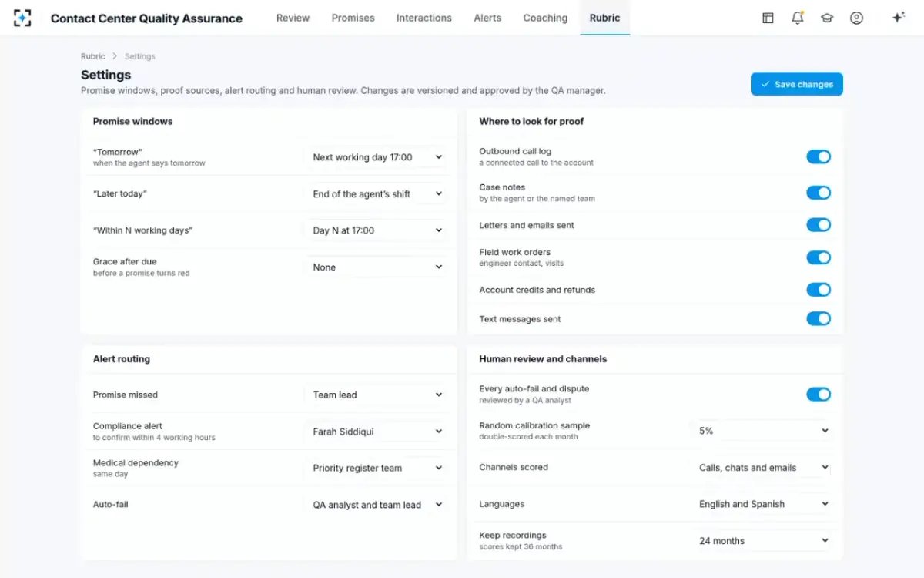
Task: Click the Settings breadcrumb item
Action: tap(140, 56)
